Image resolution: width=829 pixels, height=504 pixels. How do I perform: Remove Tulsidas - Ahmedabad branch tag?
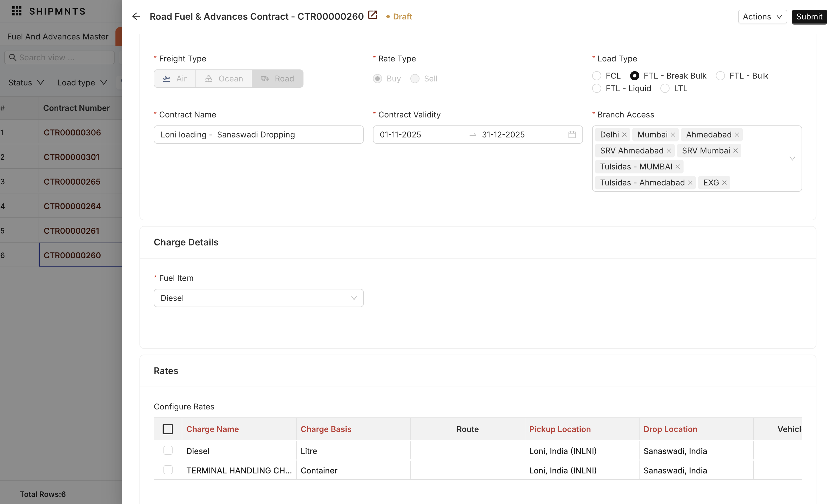pos(690,183)
